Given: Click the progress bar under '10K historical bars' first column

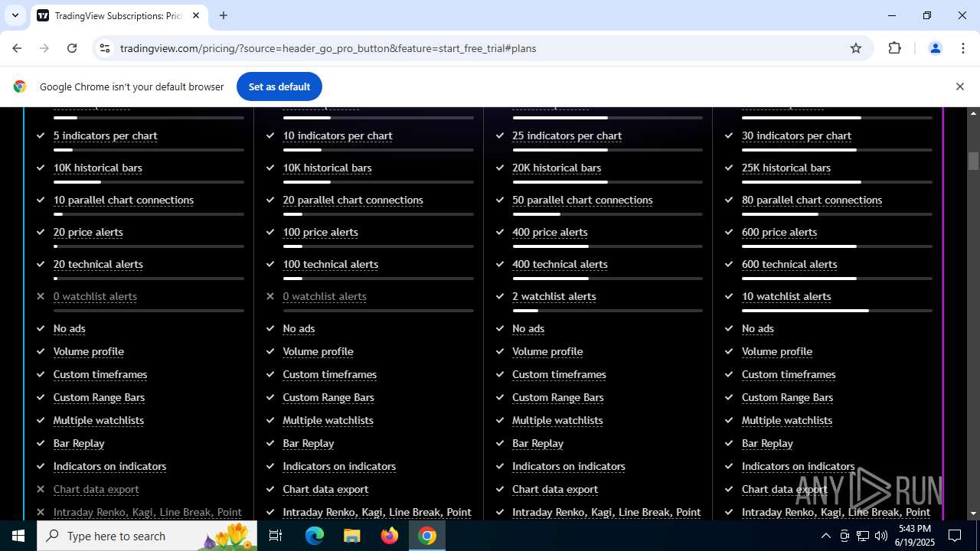Looking at the screenshot, I should [149, 182].
